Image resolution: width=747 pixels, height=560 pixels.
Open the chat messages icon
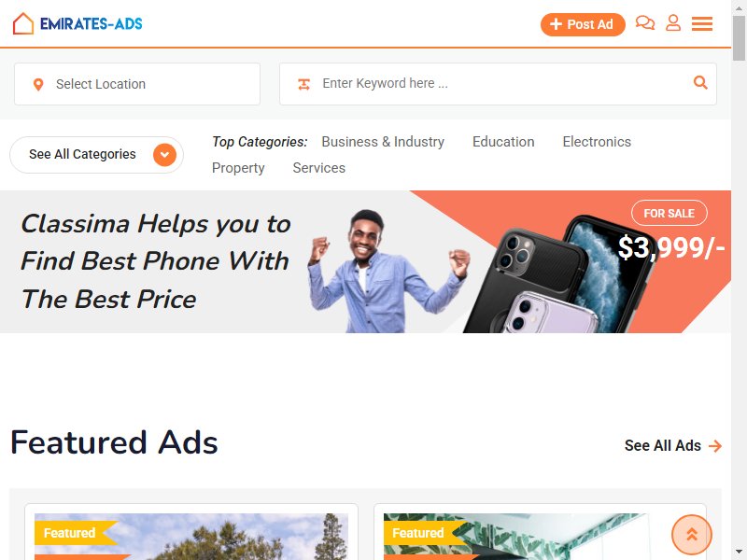tap(645, 22)
